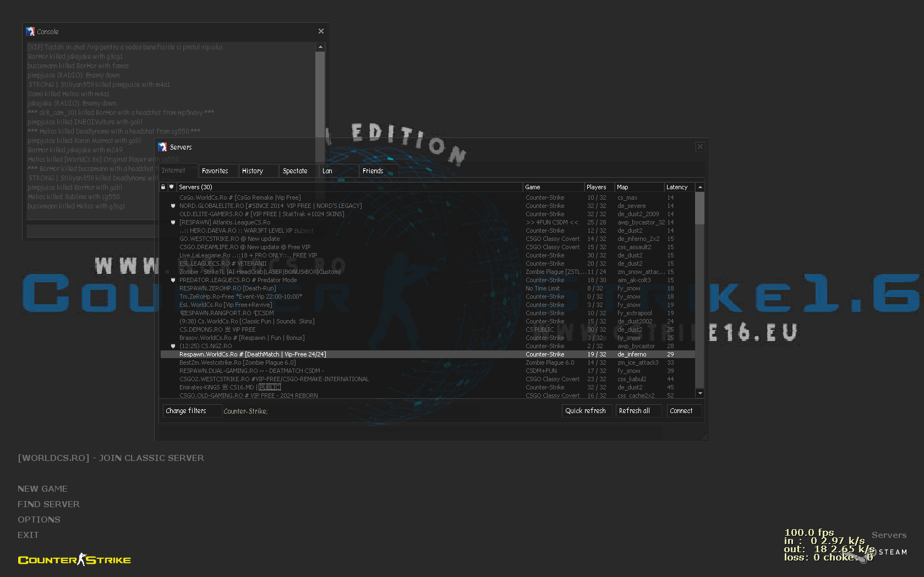Click the Console window title icon
This screenshot has width=924, height=577.
[30, 32]
